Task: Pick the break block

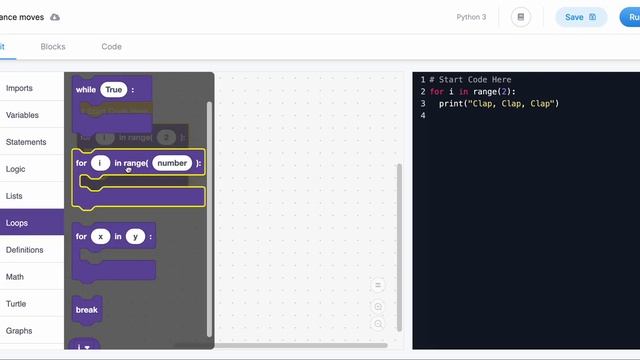Action: point(87,310)
